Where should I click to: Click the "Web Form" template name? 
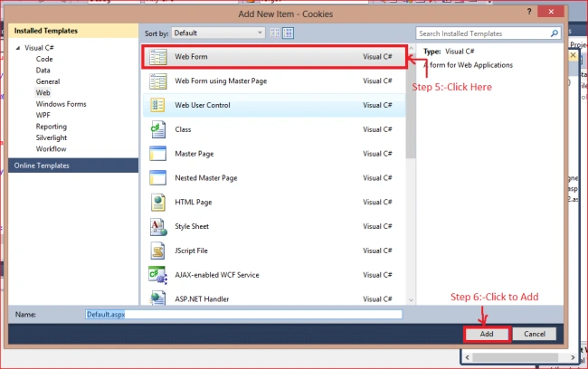point(191,57)
